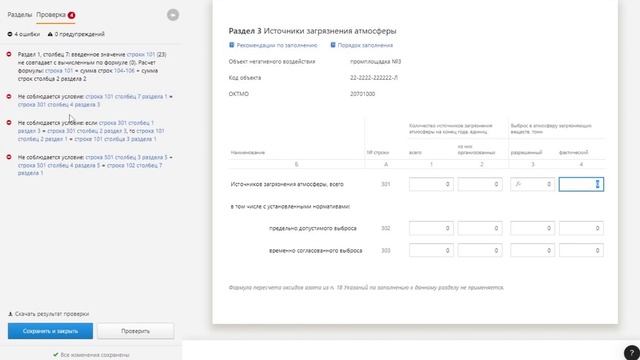Switch to the Разделы tab
This screenshot has width=640, height=360.
pyautogui.click(x=20, y=15)
